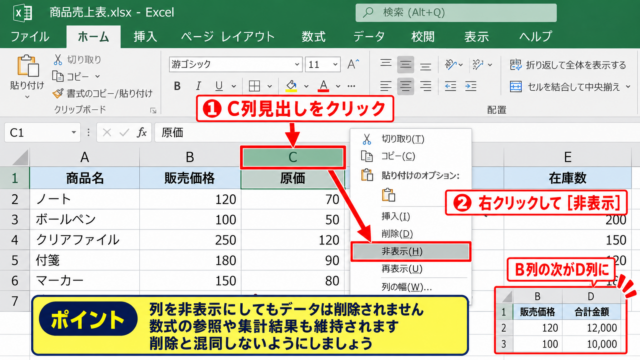The height and width of the screenshot is (360, 640).
Task: Click the text orientation icon
Action: coord(451,64)
